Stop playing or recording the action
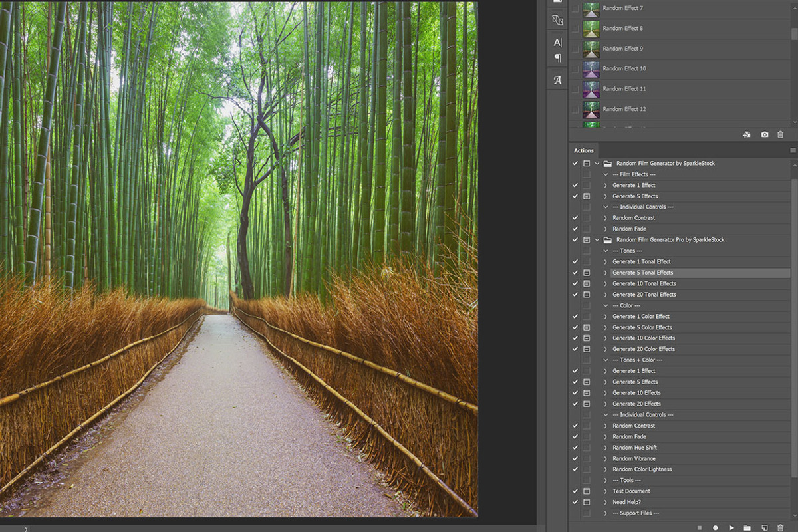 click(700, 527)
